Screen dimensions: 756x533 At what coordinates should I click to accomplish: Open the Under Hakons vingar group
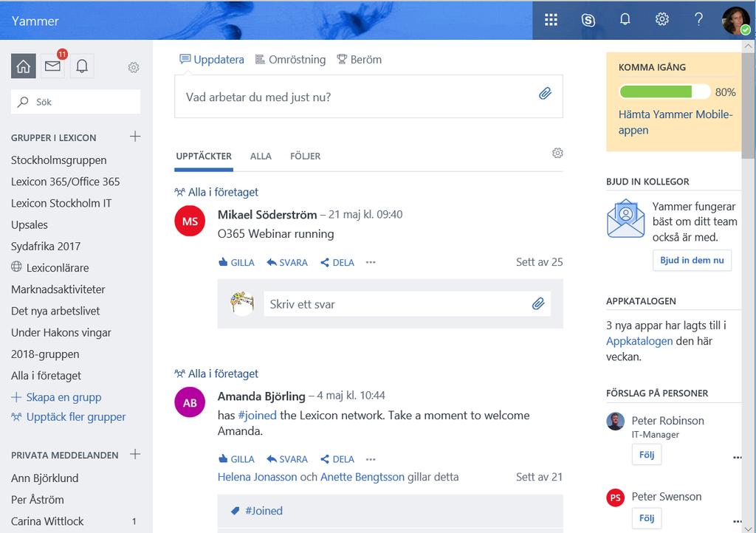click(61, 332)
